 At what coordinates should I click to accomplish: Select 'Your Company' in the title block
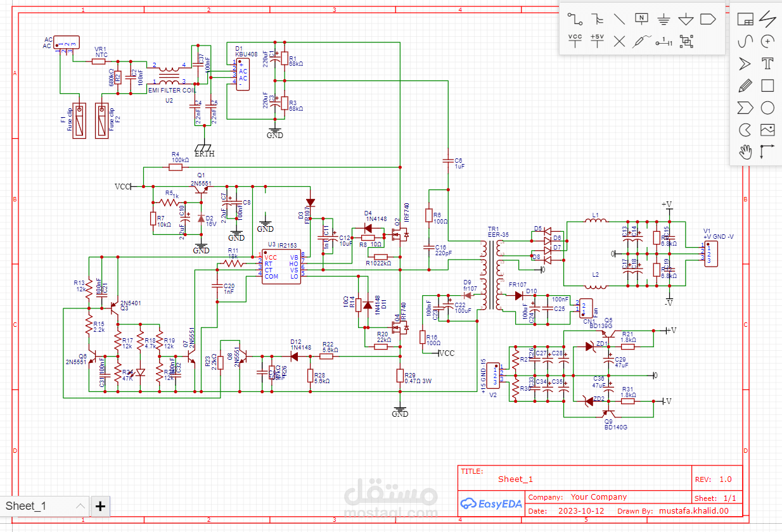coord(599,497)
